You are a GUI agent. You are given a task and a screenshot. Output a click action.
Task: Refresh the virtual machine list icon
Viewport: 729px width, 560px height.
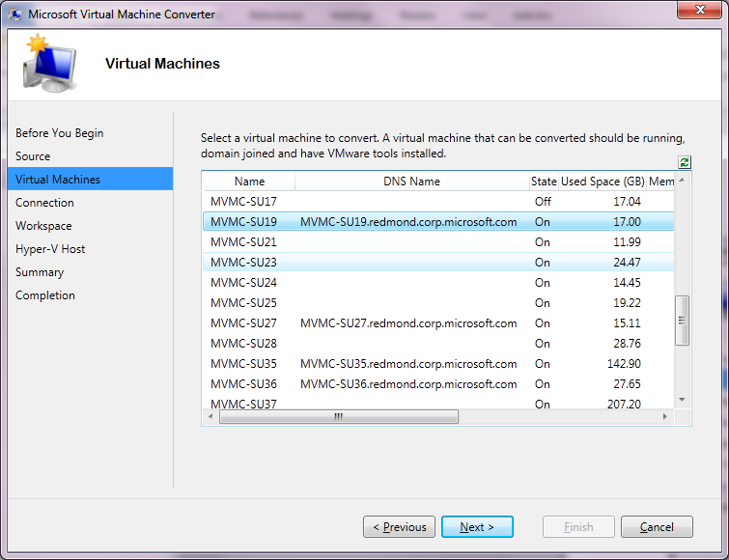pyautogui.click(x=685, y=162)
